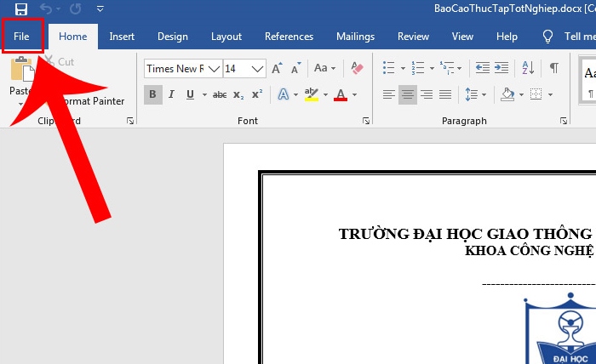
Task: Open the Font dialog launcher
Action: [364, 122]
